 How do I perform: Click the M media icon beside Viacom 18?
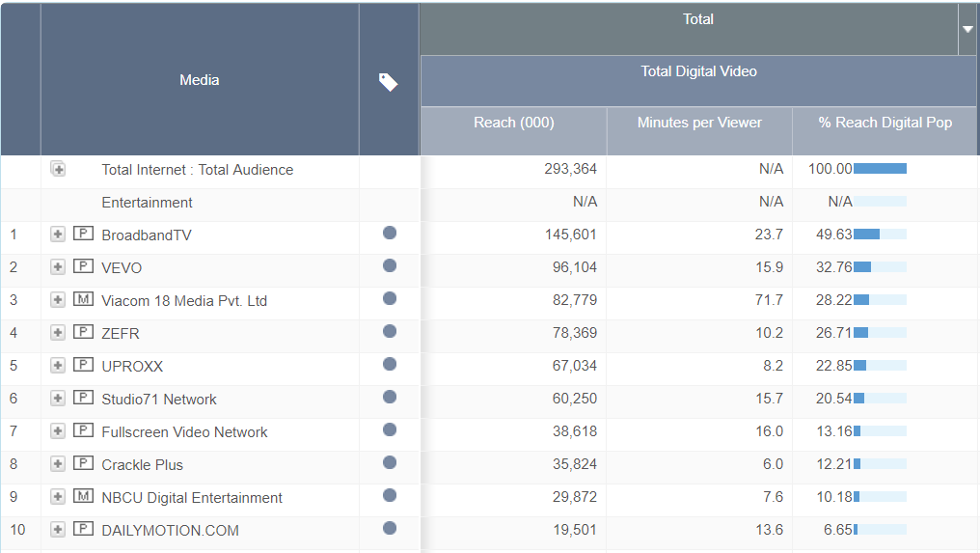coord(83,299)
